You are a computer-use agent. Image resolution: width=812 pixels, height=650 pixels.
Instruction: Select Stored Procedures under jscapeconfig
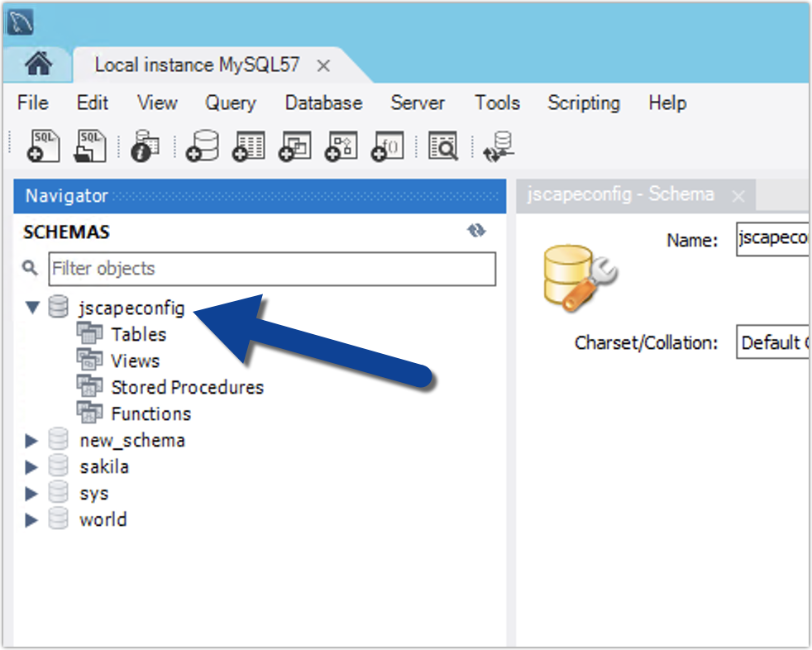187,386
